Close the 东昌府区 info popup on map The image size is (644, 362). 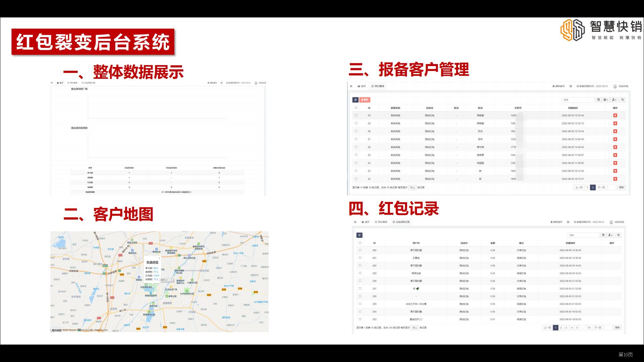coord(159,258)
